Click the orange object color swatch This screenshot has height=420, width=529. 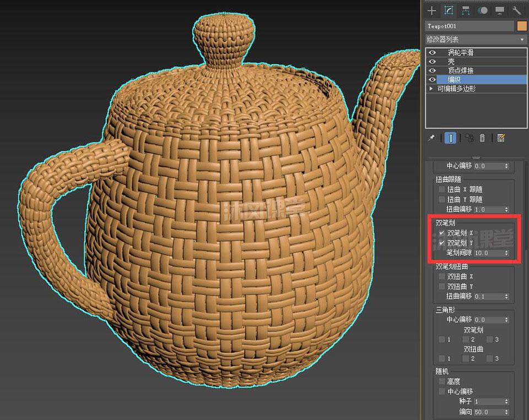(x=522, y=26)
